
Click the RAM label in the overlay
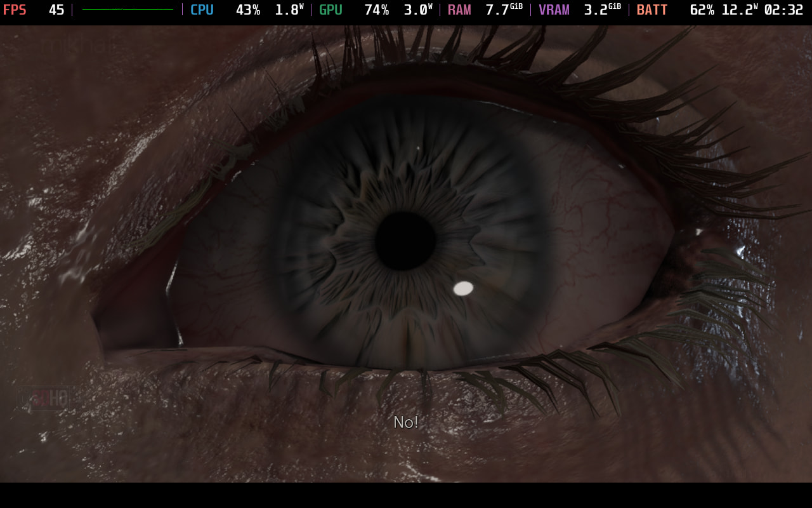click(459, 10)
